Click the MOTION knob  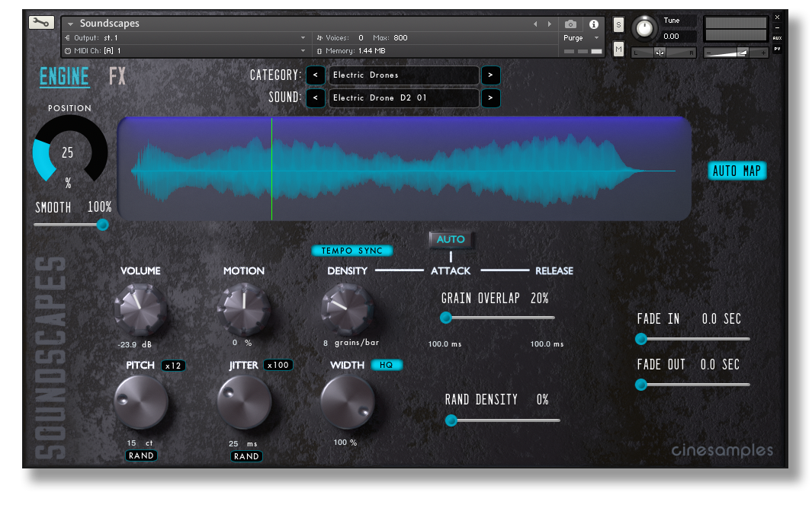243,309
